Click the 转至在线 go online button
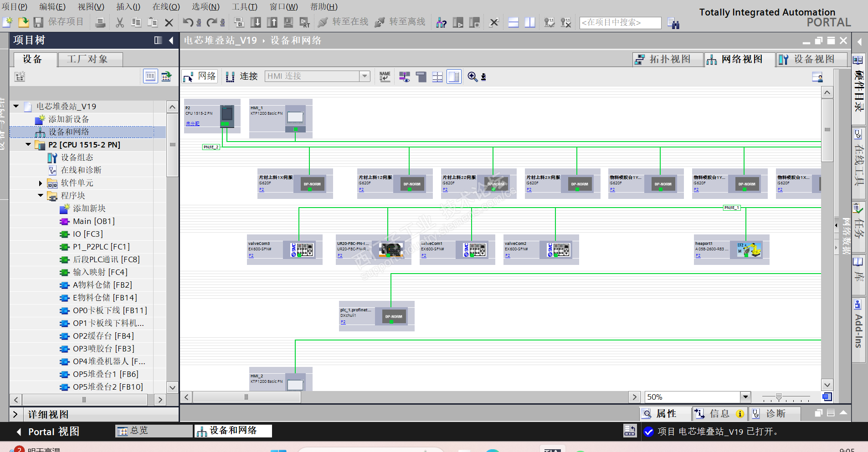Image resolution: width=868 pixels, height=452 pixels. point(343,22)
